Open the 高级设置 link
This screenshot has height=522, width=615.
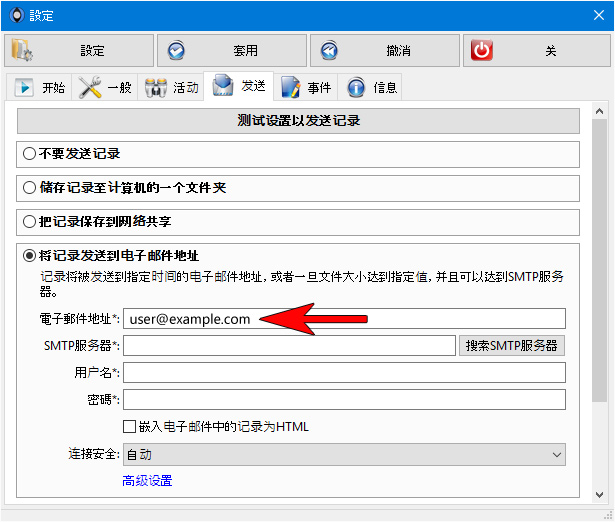tap(147, 480)
